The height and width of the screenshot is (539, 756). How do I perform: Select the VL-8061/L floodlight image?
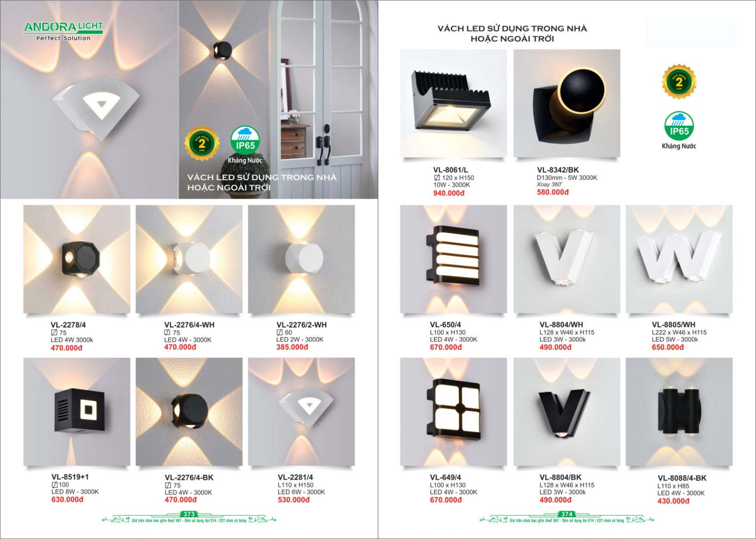click(453, 103)
